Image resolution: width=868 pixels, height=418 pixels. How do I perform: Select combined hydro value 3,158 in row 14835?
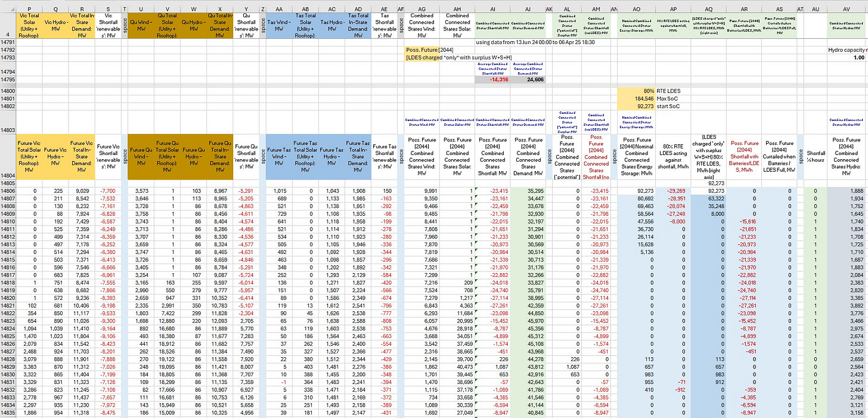click(847, 412)
